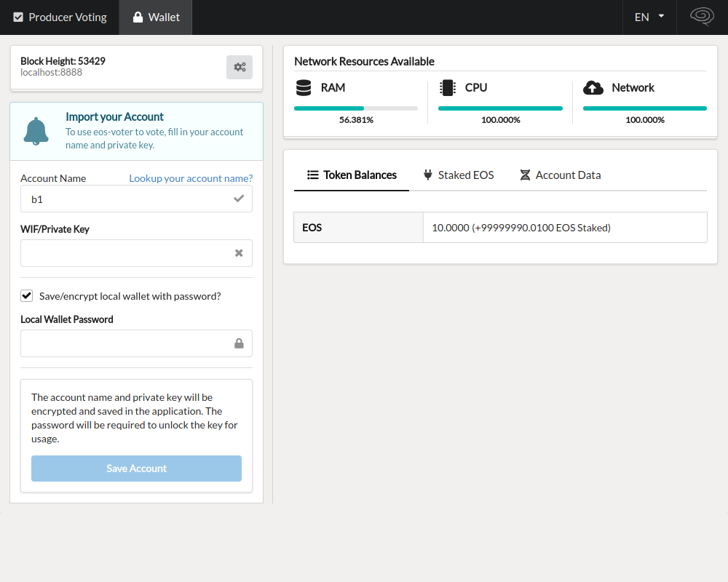Click the Network cloud upload icon
The width and height of the screenshot is (728, 582).
593,88
